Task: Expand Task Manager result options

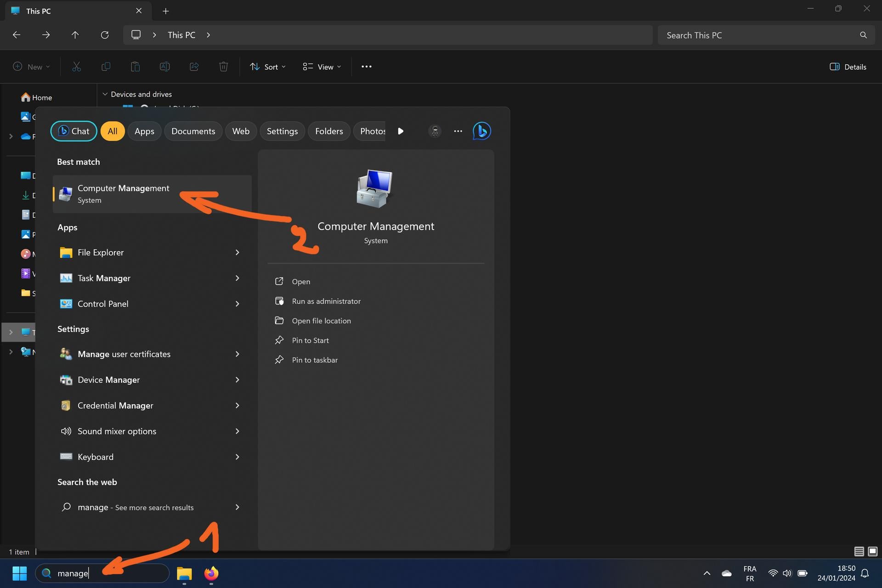Action: point(237,278)
